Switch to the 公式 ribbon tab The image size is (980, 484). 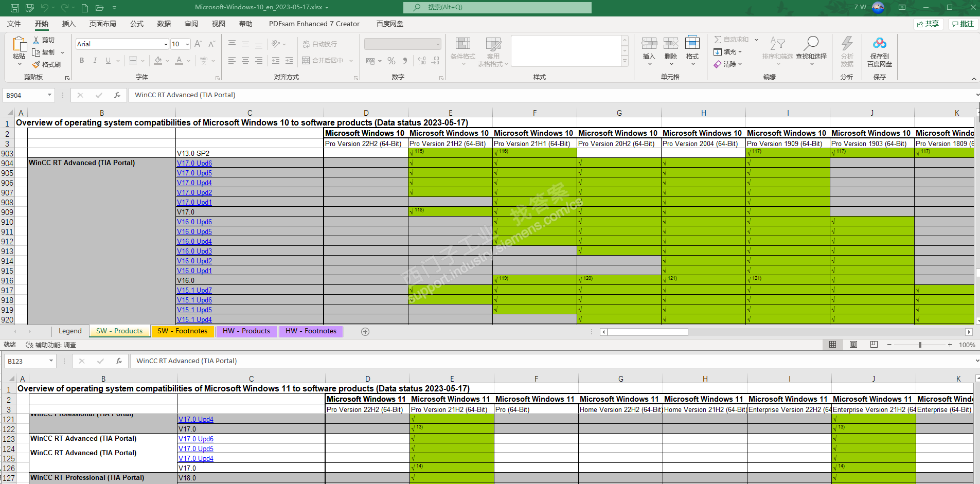137,24
